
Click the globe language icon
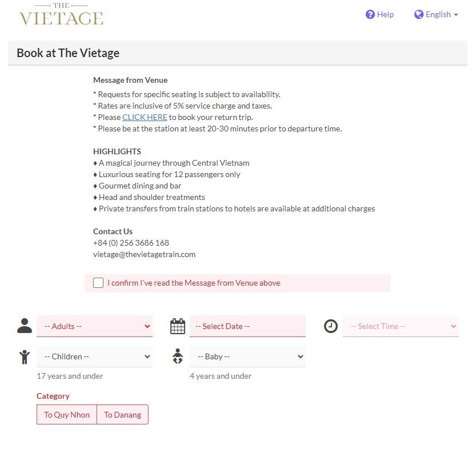pos(419,14)
